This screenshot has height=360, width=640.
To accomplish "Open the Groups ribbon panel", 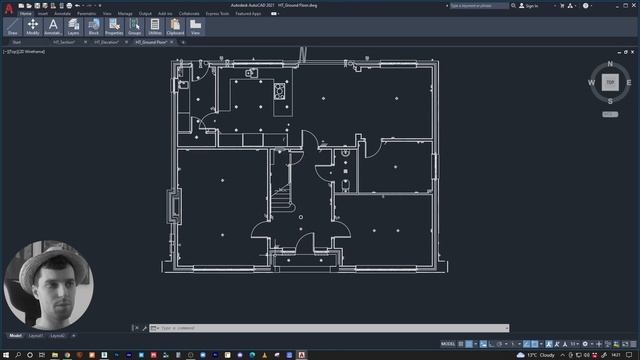I will pos(134,27).
